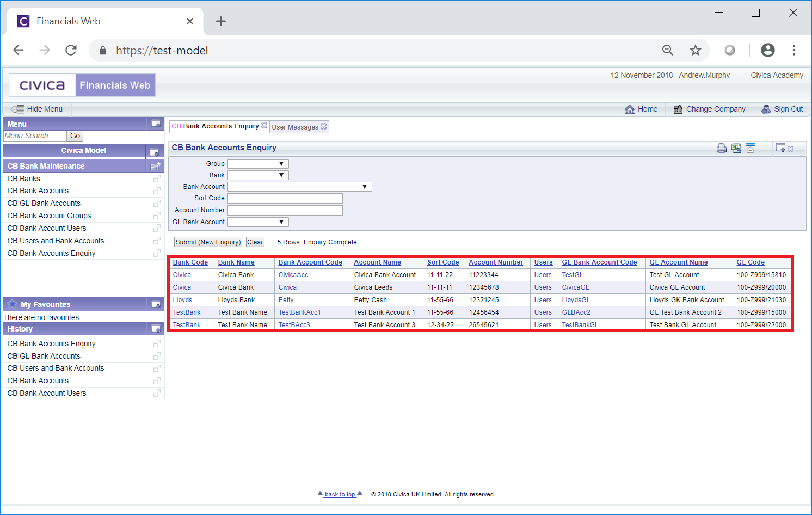Open history CB Bank Accounts new-window icon
The height and width of the screenshot is (515, 812).
[157, 381]
